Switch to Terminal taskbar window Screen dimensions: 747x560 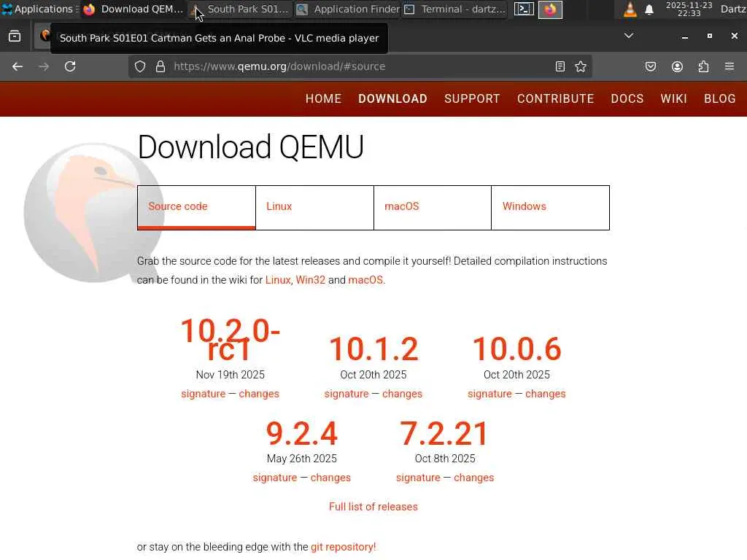click(455, 9)
